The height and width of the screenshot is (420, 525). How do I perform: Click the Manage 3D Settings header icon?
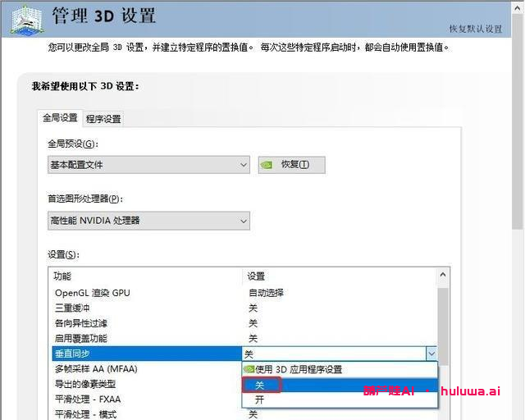25,19
